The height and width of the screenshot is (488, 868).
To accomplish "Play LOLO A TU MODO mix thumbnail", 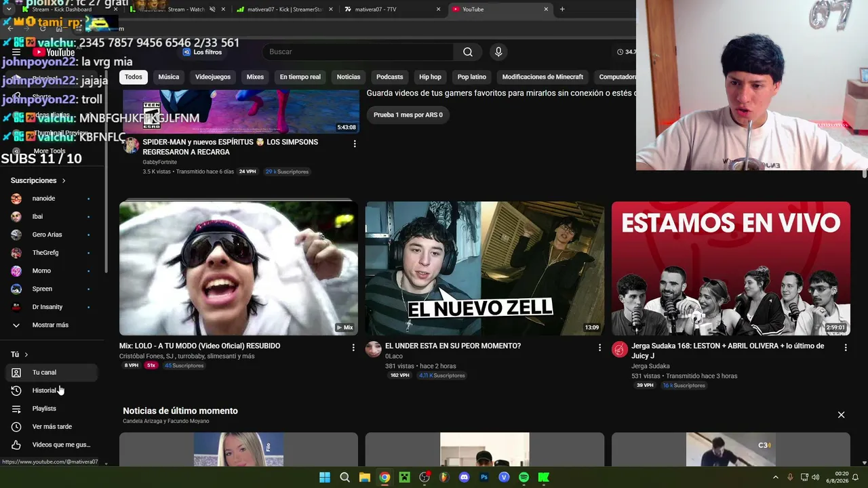I will 239,268.
